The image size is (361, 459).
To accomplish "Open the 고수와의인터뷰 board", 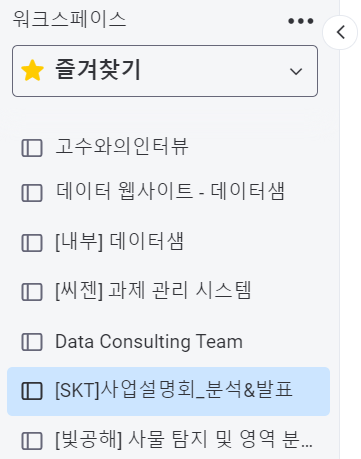I will click(x=168, y=147).
